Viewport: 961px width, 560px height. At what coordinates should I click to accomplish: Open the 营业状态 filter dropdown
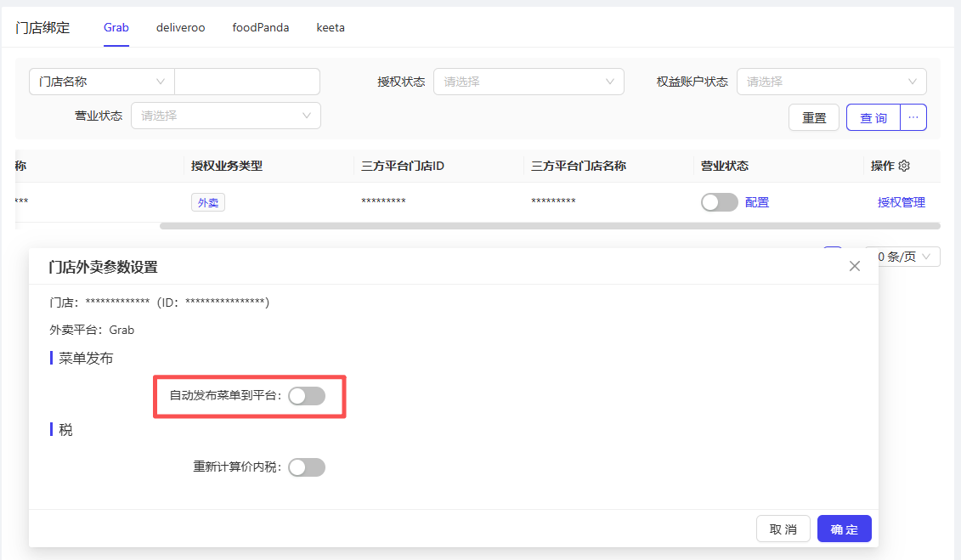click(225, 116)
